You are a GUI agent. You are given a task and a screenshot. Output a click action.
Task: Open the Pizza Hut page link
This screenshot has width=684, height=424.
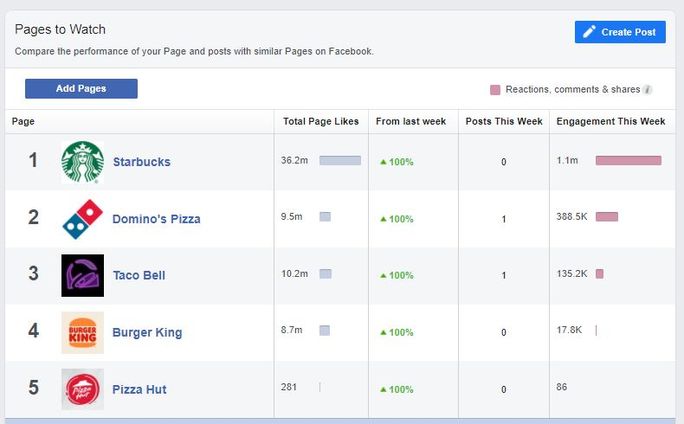[x=139, y=389]
